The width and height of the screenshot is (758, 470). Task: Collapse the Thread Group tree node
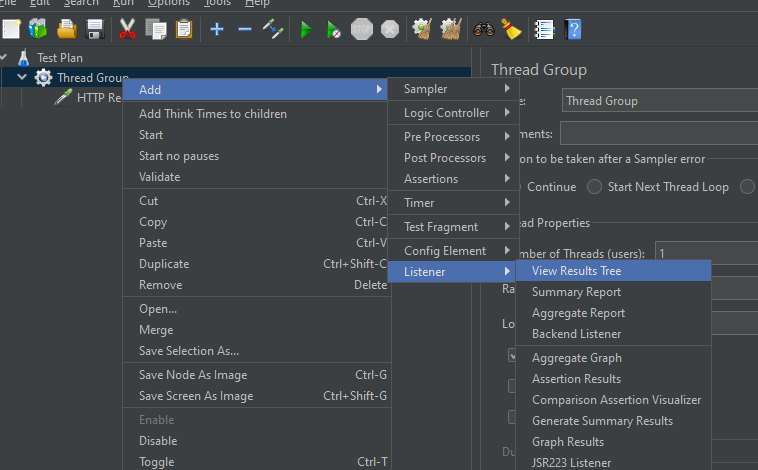click(22, 77)
